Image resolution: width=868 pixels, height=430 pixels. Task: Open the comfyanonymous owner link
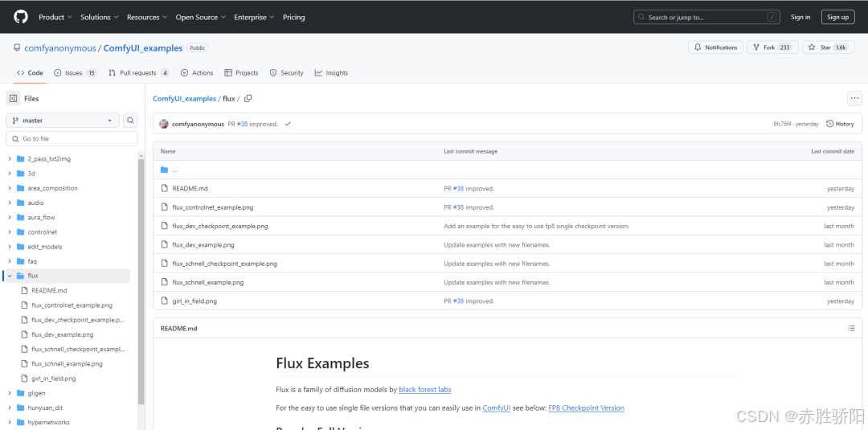pos(59,48)
